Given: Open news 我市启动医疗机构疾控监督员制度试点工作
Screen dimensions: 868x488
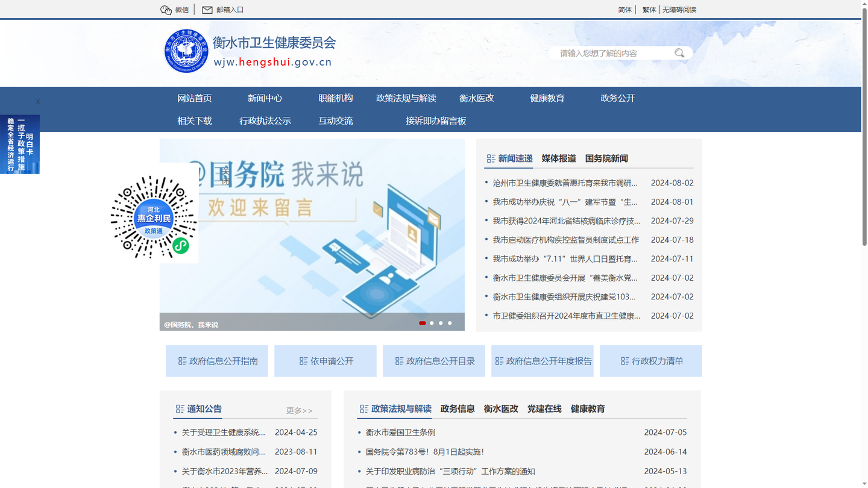Looking at the screenshot, I should click(x=566, y=240).
